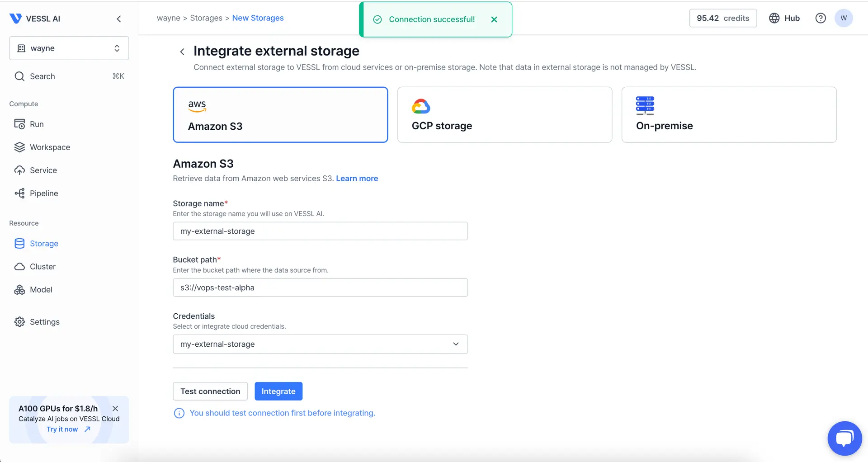Open the Pipeline nodes icon
Viewport: 868px width, 462px height.
click(19, 193)
